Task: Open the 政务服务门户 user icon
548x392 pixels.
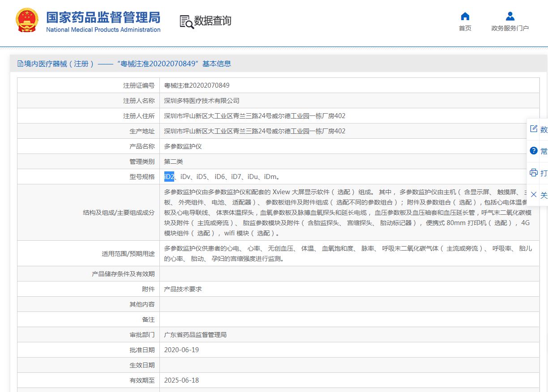Action: [x=510, y=17]
